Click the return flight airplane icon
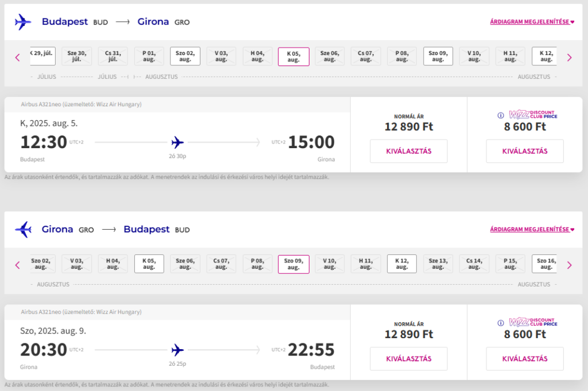 [x=23, y=230]
